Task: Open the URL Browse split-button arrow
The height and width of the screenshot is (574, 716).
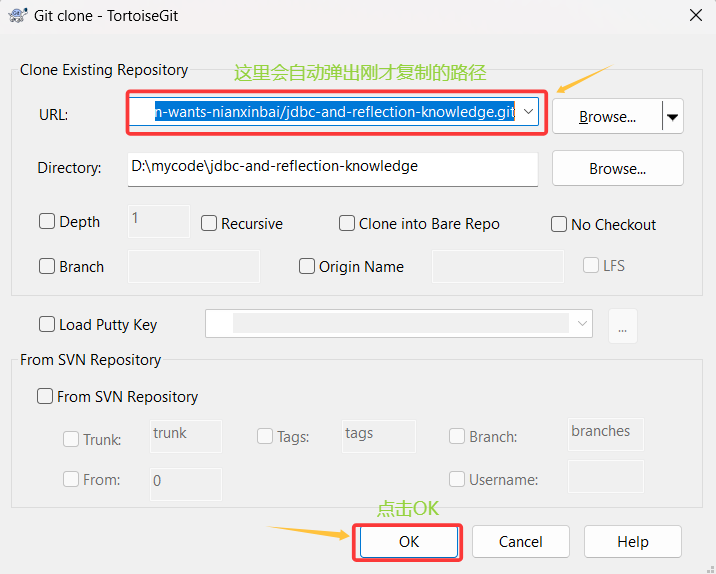Action: click(673, 116)
